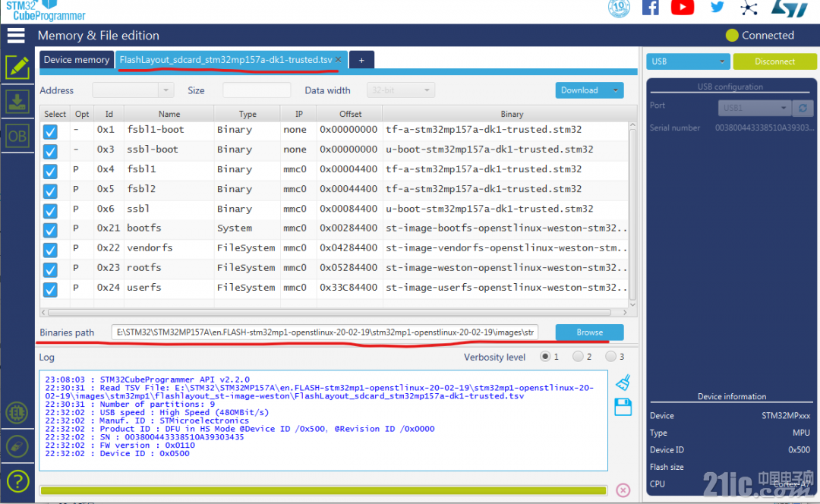
Task: Click the log text area
Action: click(x=323, y=421)
